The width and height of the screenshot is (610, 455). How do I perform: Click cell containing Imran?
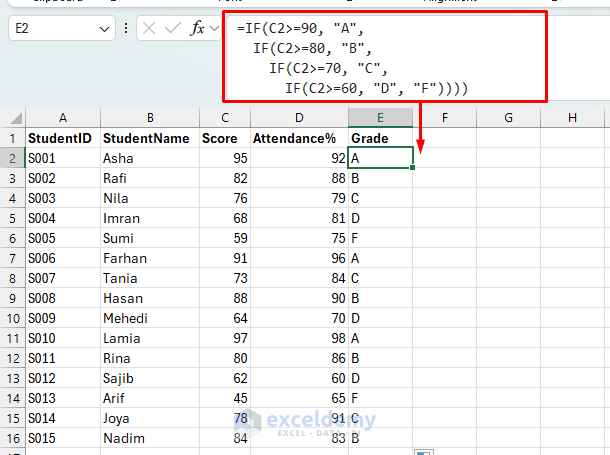point(150,218)
